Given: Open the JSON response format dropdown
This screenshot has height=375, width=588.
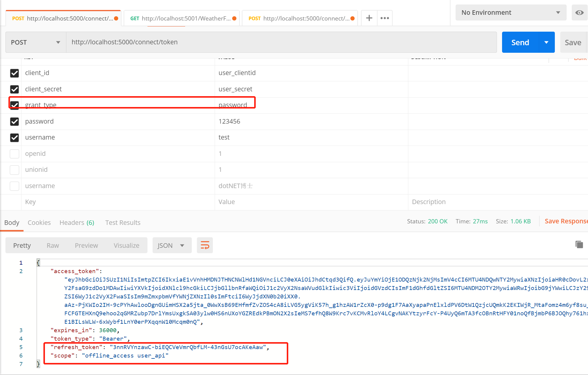Looking at the screenshot, I should coord(172,245).
